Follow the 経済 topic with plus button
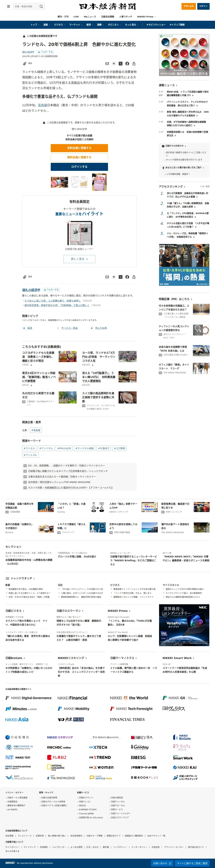215x868 pixels. tap(24, 328)
